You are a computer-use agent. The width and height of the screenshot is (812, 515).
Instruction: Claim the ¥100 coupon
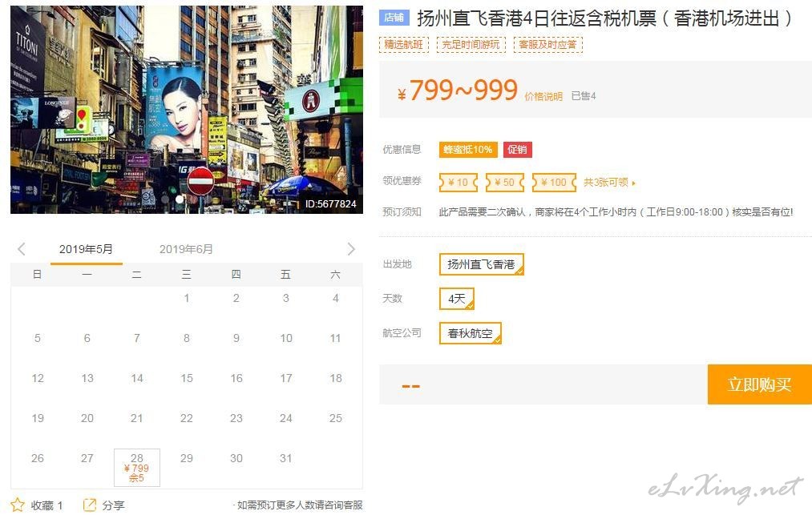tap(554, 182)
